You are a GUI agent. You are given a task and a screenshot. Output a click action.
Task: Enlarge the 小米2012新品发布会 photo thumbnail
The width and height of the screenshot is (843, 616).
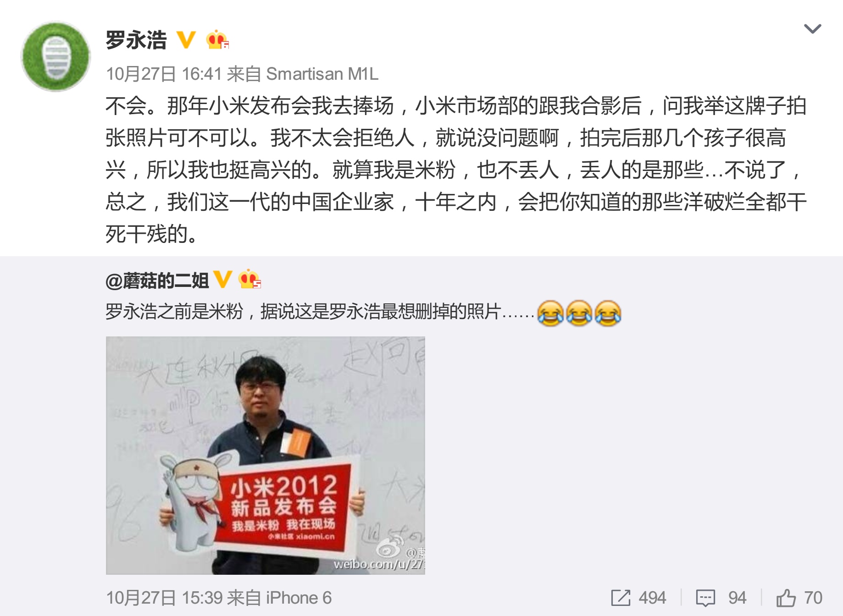(x=266, y=455)
